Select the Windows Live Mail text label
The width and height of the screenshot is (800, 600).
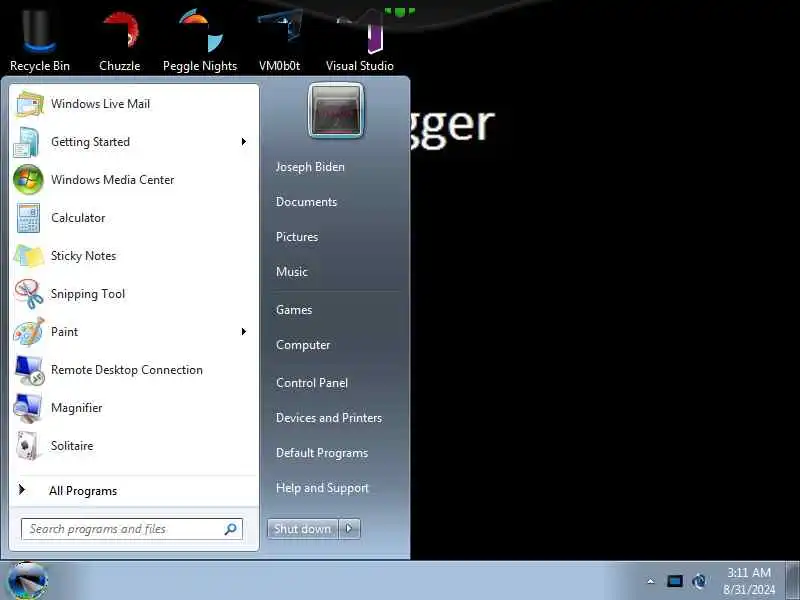(x=101, y=104)
